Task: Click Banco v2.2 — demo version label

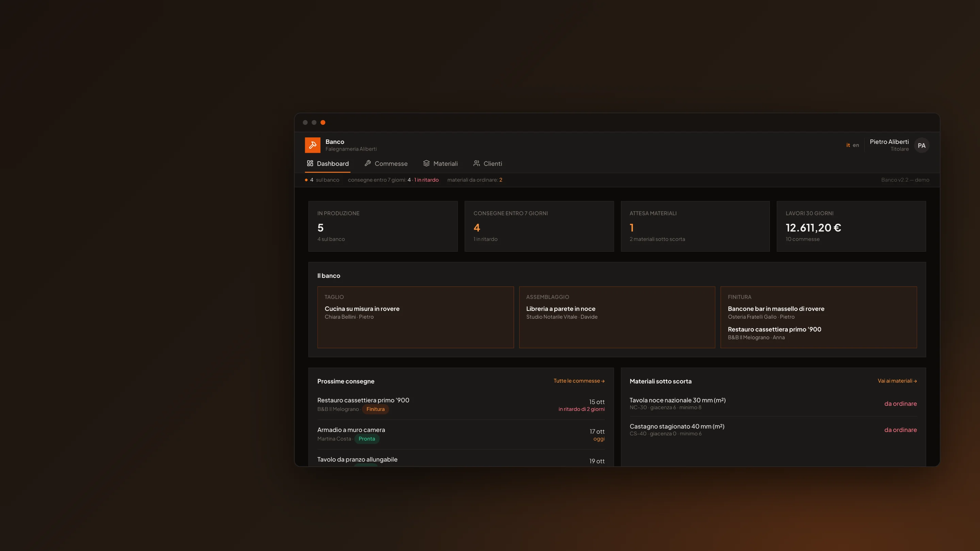Action: click(x=905, y=180)
